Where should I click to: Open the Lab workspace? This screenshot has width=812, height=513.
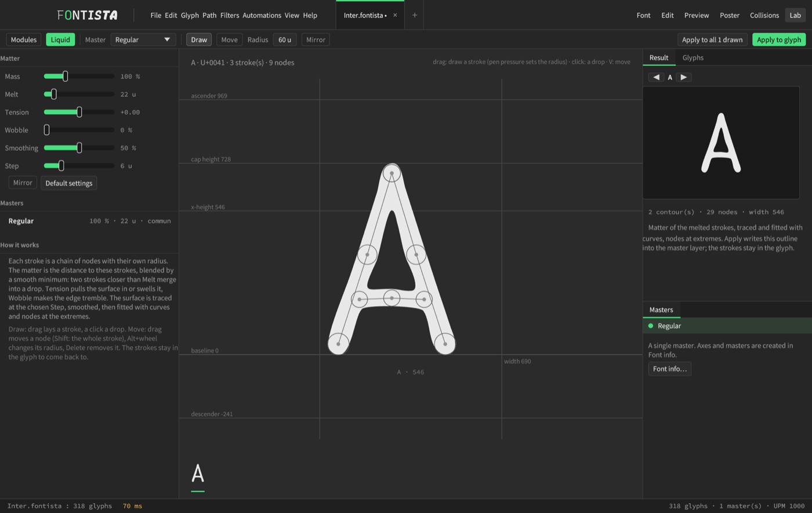795,15
